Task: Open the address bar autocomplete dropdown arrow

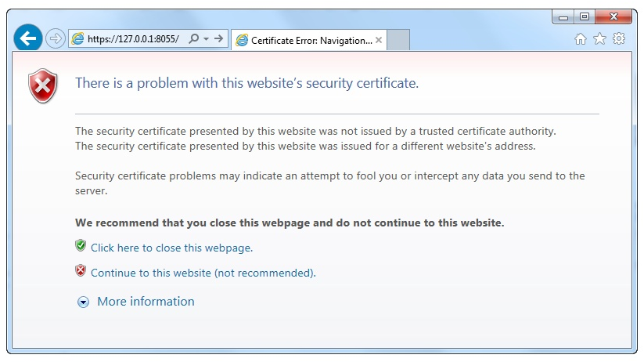Action: tap(206, 38)
